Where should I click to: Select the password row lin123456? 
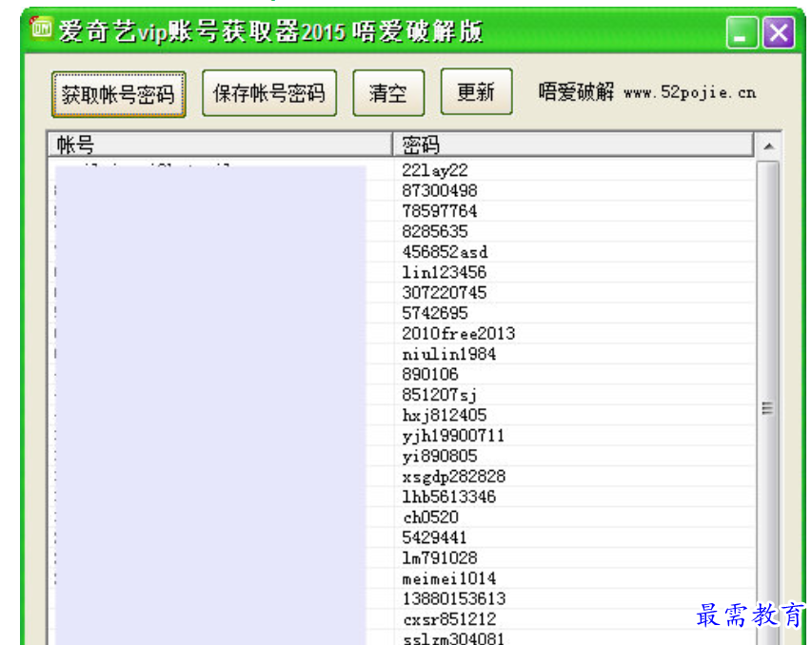[445, 272]
